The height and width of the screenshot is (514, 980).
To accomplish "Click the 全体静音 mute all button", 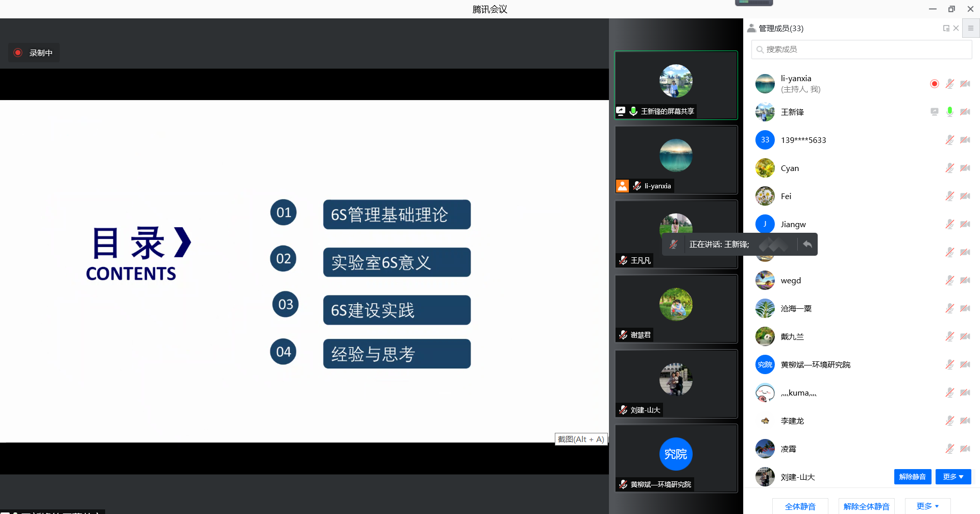I will 800,506.
